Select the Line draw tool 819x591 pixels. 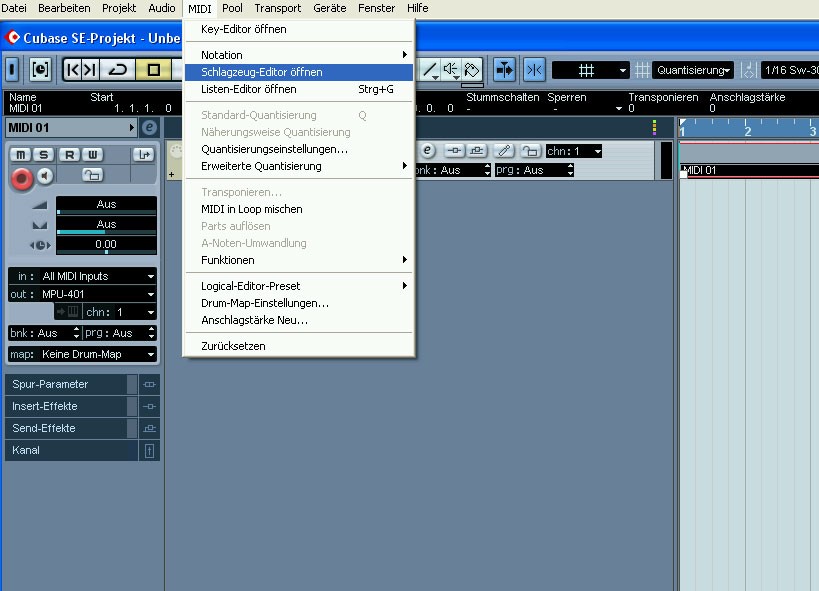tap(429, 69)
